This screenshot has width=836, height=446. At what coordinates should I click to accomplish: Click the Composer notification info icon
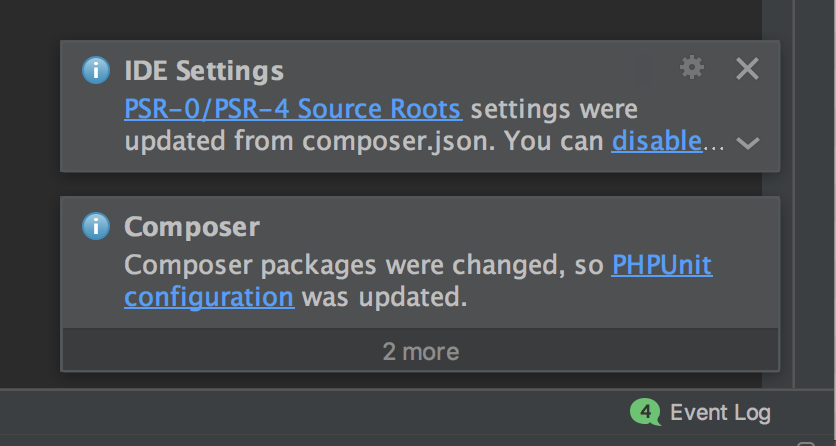[95, 227]
